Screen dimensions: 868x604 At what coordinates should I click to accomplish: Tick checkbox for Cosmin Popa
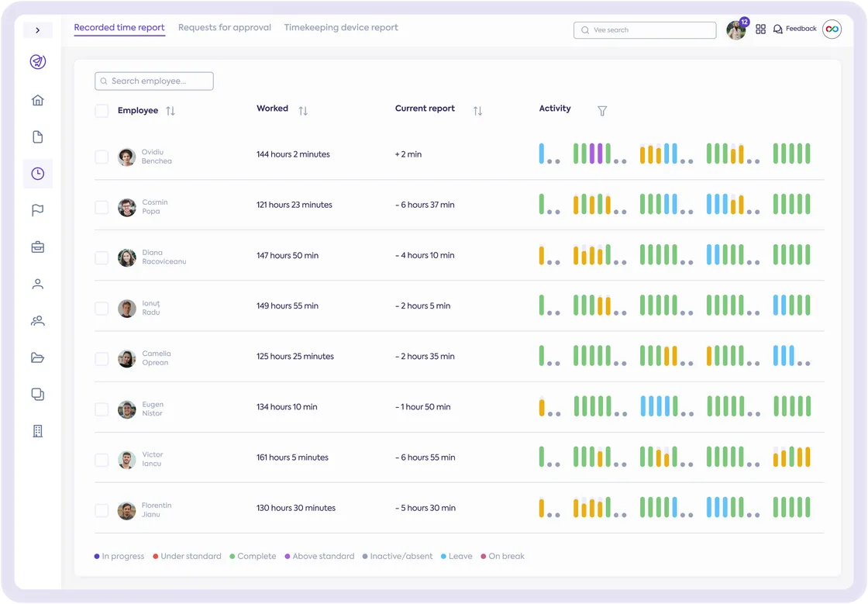[102, 207]
